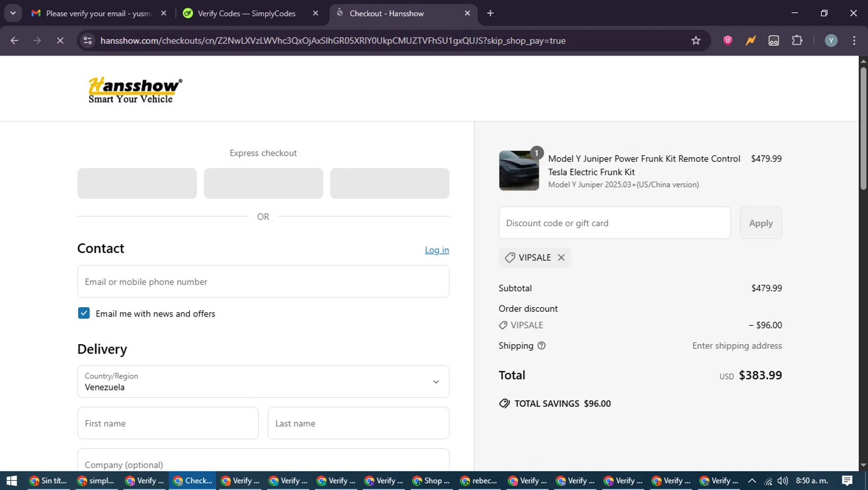The width and height of the screenshot is (868, 490).
Task: Open taskbar clock showing 8:50 a. m.
Action: click(x=812, y=481)
